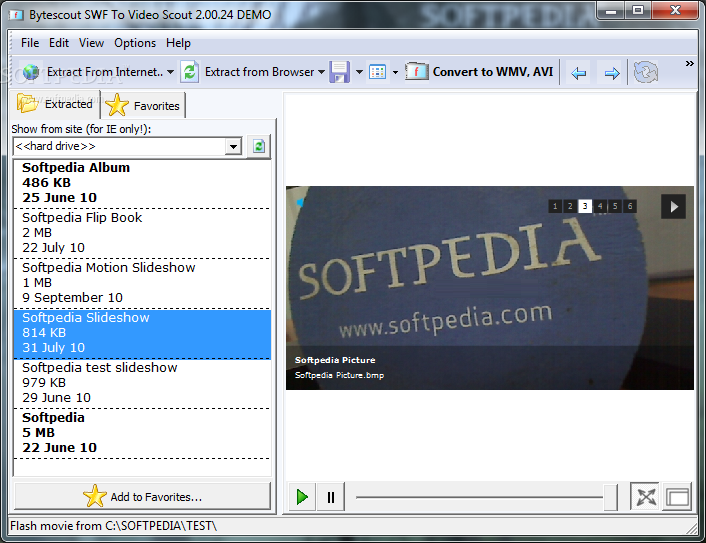Select slide 5 in the slideshow
The image size is (706, 543).
click(615, 206)
